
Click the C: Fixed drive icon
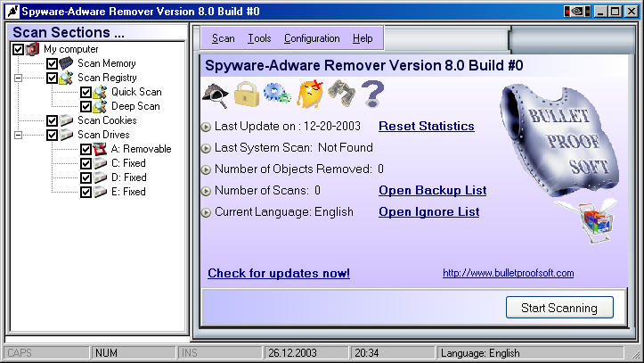pos(100,163)
